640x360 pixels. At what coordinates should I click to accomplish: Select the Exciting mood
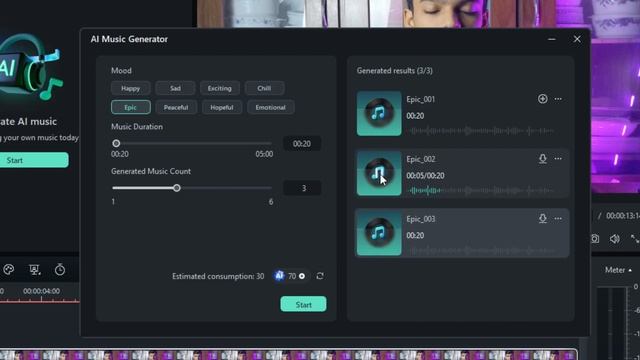coord(220,88)
